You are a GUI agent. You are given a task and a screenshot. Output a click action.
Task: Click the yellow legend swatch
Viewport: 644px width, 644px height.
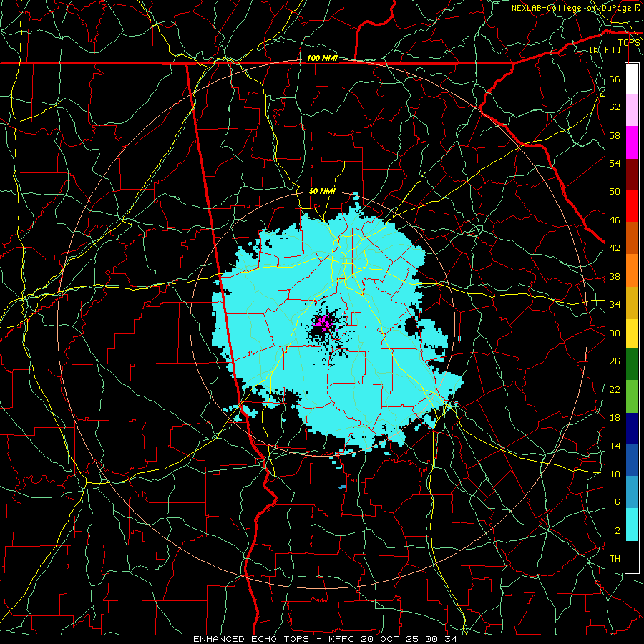click(x=632, y=333)
